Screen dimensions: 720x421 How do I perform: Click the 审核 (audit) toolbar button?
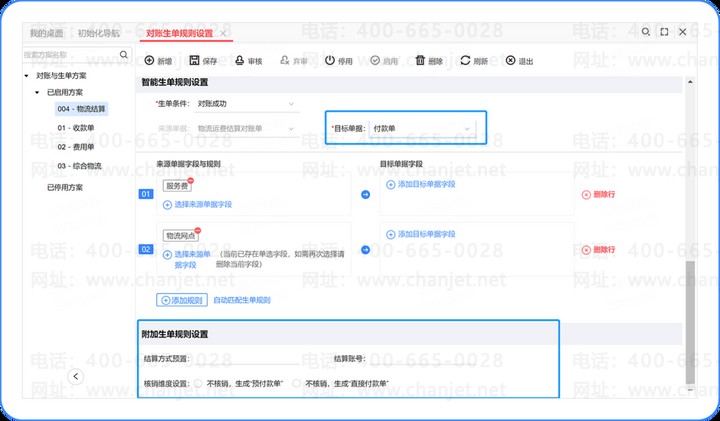click(x=248, y=61)
